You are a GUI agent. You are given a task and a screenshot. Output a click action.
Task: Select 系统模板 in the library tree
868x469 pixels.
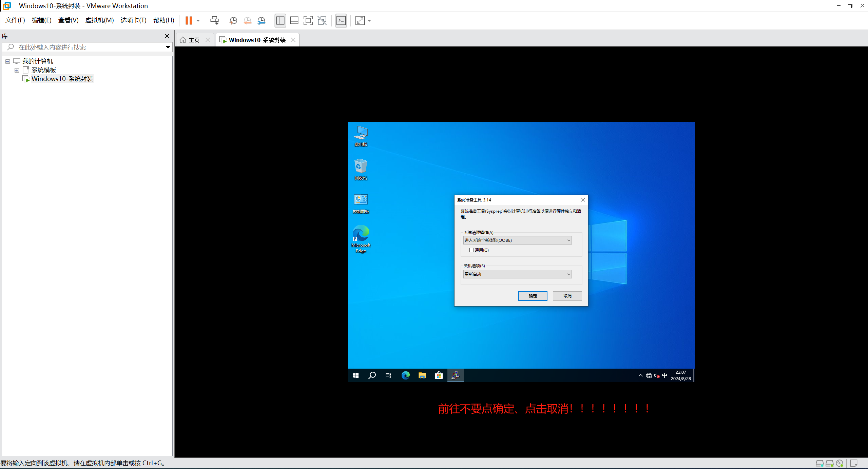[x=44, y=70]
